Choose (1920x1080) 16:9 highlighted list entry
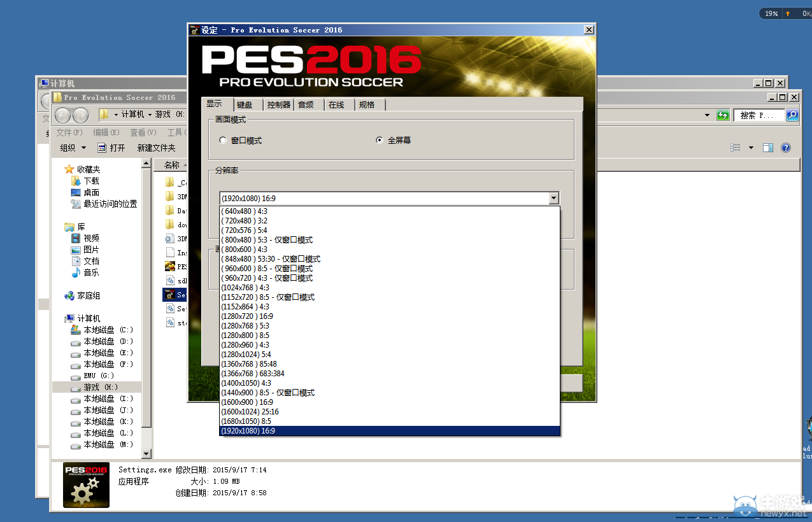This screenshot has height=522, width=812. (x=389, y=431)
